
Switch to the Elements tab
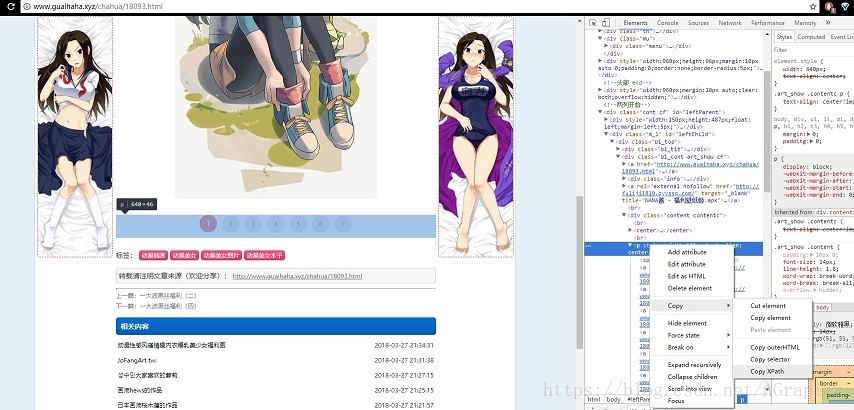pos(635,23)
